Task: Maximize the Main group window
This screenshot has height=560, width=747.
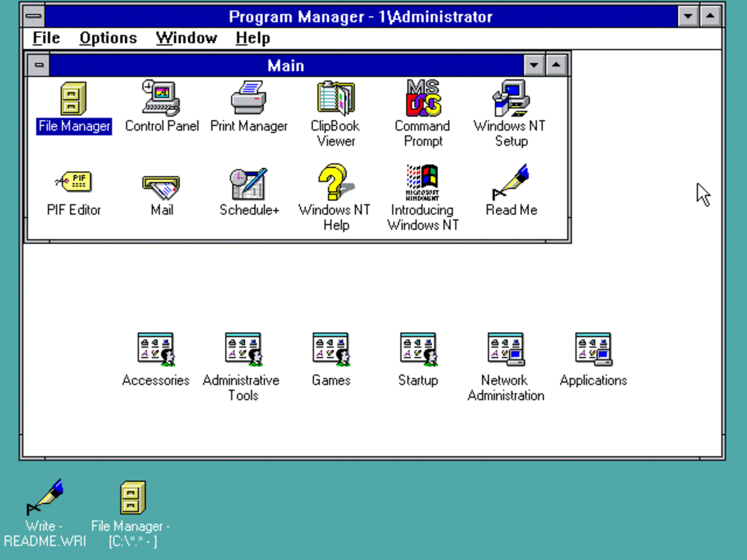Action: pyautogui.click(x=556, y=65)
